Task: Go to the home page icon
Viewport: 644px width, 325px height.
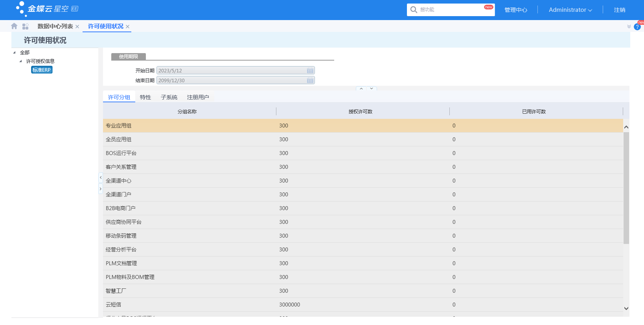Action: tap(14, 26)
